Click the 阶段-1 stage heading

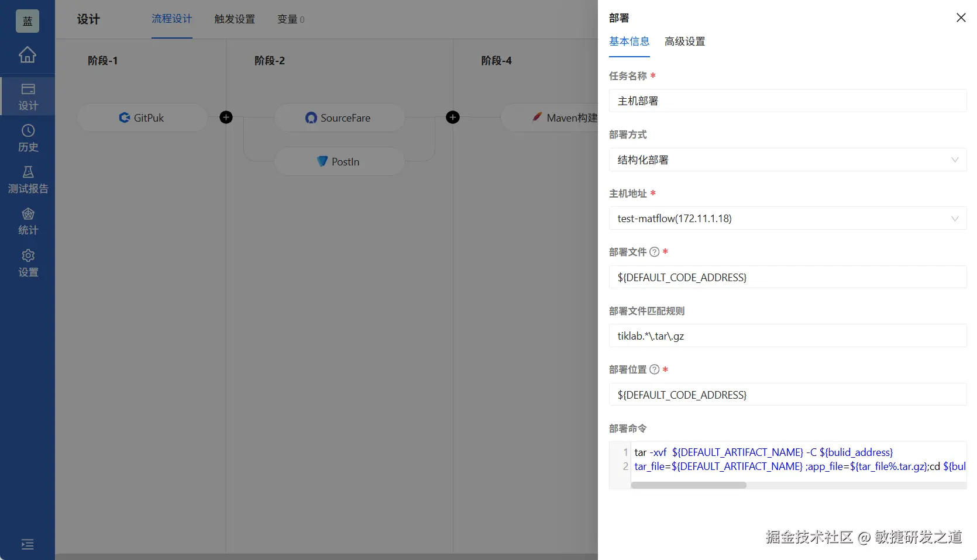click(x=103, y=61)
